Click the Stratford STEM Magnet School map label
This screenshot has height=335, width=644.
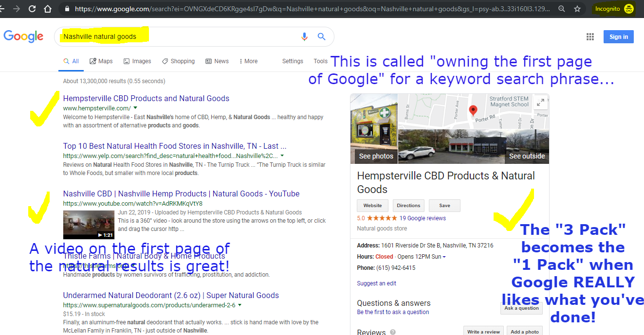510,102
